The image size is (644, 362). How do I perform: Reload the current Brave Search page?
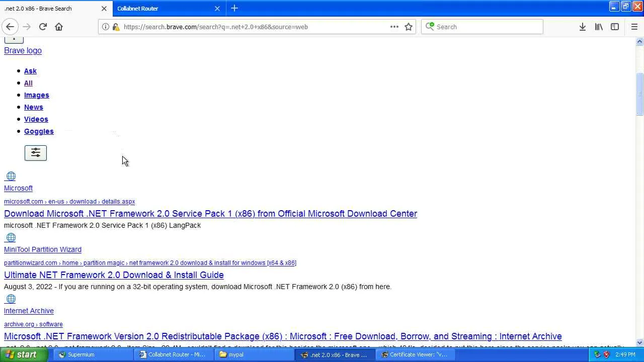tap(43, 27)
